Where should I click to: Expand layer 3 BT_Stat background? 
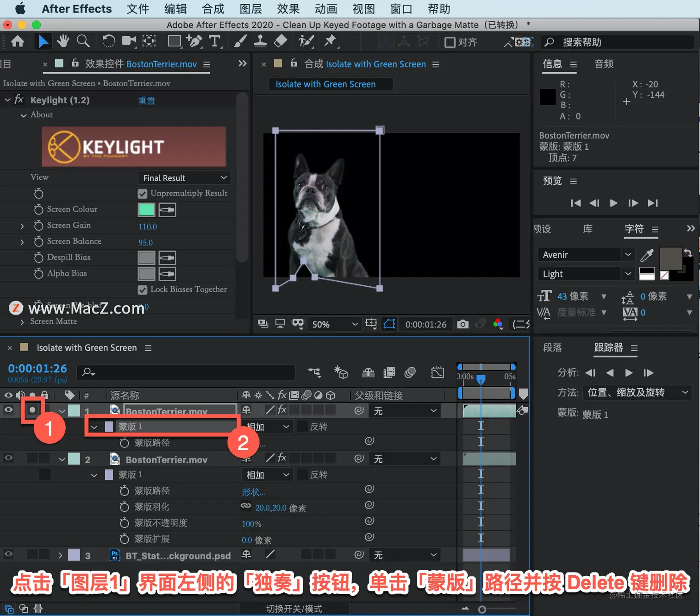pos(61,555)
